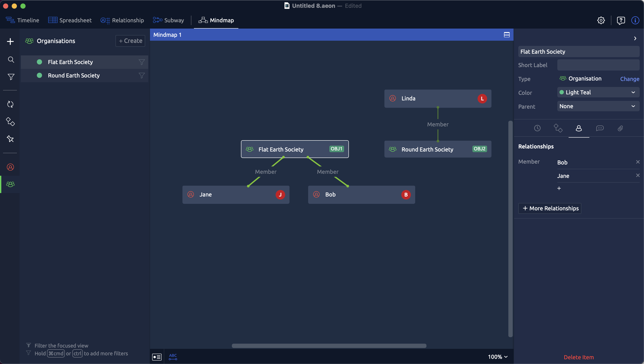
Task: Open the dates clock tab in inspector
Action: pyautogui.click(x=537, y=128)
